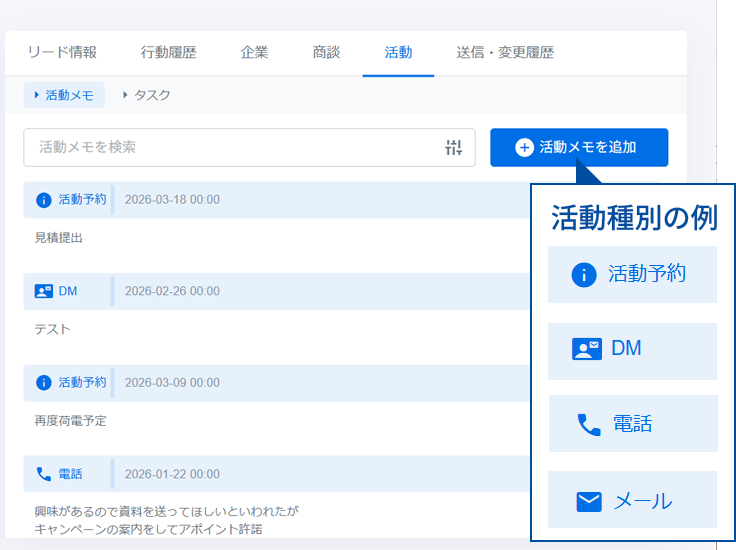This screenshot has width=736, height=550.
Task: Click the plus icon in 活動メモを追加
Action: pos(524,147)
